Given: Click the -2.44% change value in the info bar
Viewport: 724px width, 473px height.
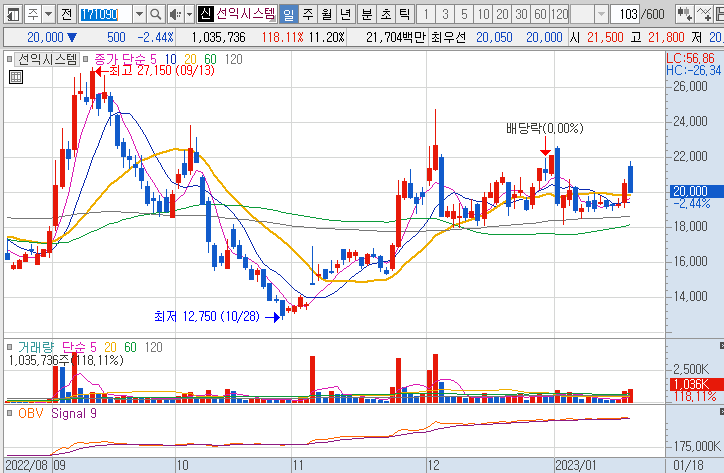Looking at the screenshot, I should pyautogui.click(x=156, y=37).
